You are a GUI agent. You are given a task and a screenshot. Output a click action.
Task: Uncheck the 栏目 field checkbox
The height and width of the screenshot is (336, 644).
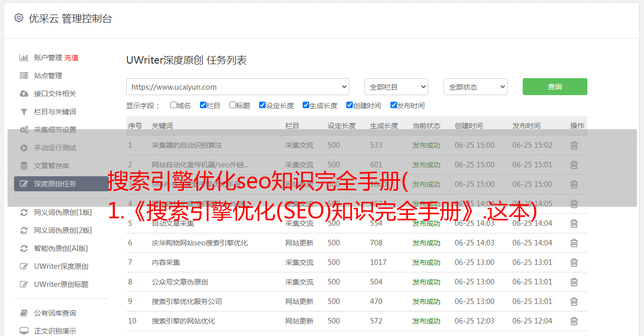(203, 105)
